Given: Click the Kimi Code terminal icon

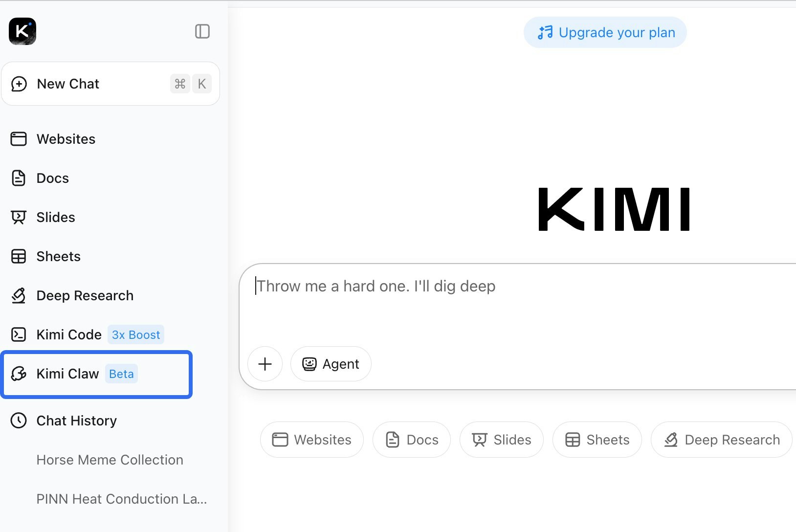Looking at the screenshot, I should pos(19,334).
